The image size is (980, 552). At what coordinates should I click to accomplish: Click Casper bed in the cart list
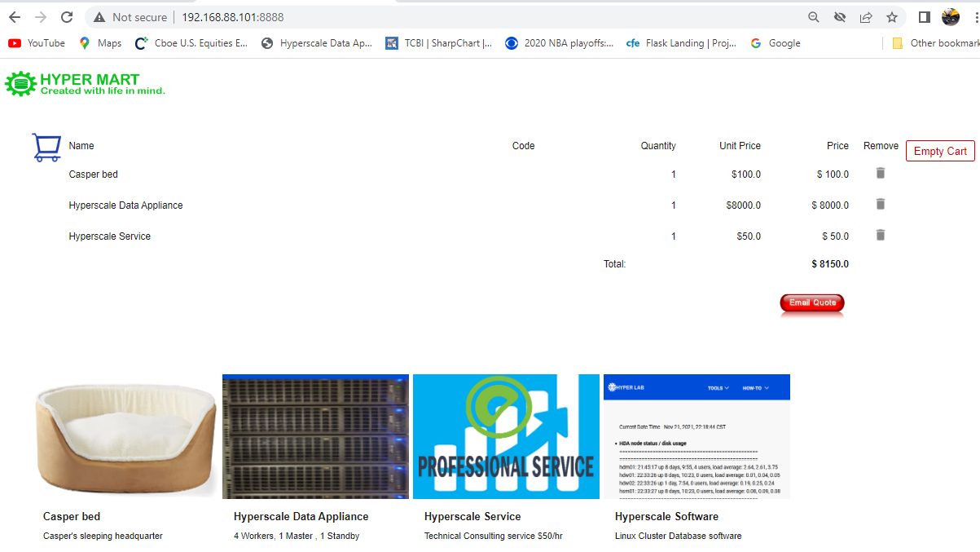tap(94, 174)
